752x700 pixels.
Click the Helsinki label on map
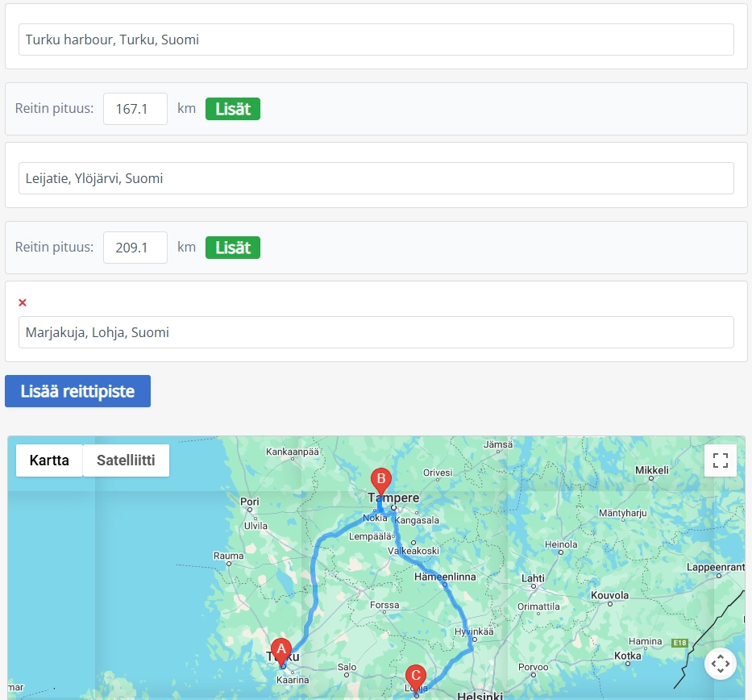pyautogui.click(x=480, y=695)
